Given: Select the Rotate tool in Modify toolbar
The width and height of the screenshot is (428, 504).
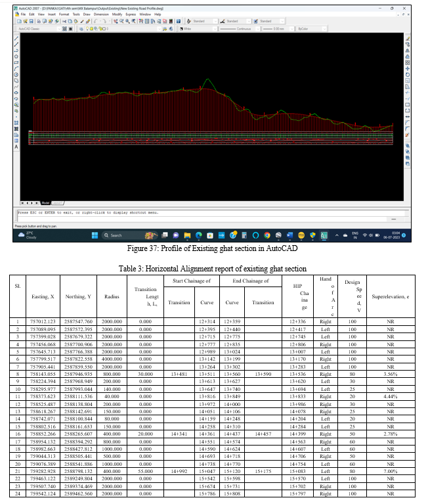Looking at the screenshot, I should pyautogui.click(x=408, y=74).
